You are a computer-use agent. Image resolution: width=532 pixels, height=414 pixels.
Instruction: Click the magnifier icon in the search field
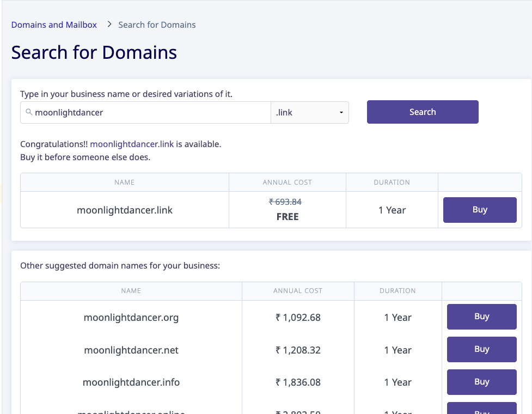pos(29,112)
